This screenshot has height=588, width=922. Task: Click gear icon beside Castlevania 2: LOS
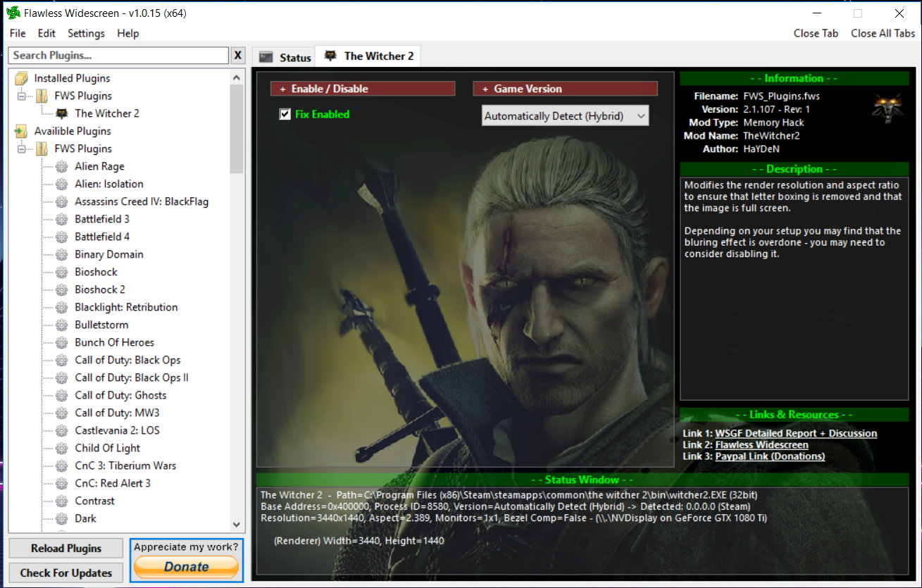(62, 430)
